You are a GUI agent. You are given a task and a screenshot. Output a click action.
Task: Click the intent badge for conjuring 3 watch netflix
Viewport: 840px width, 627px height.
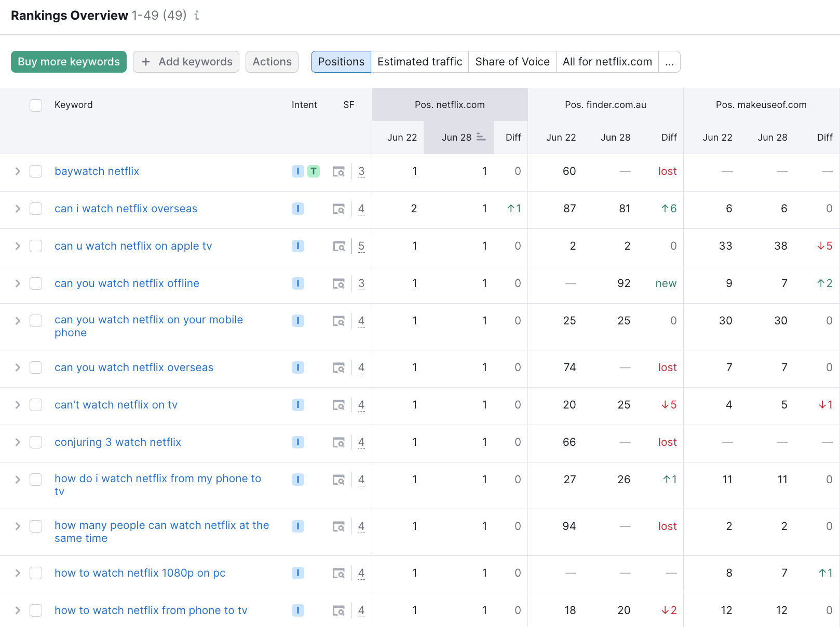click(x=298, y=442)
